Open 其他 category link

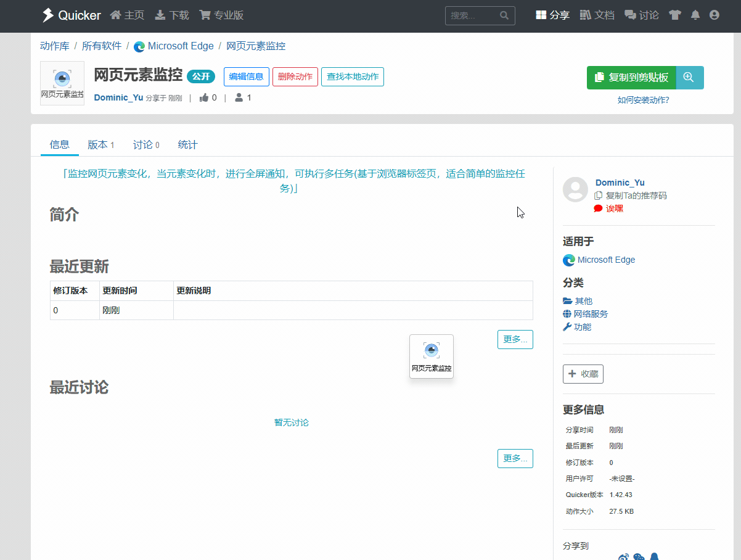click(578, 301)
